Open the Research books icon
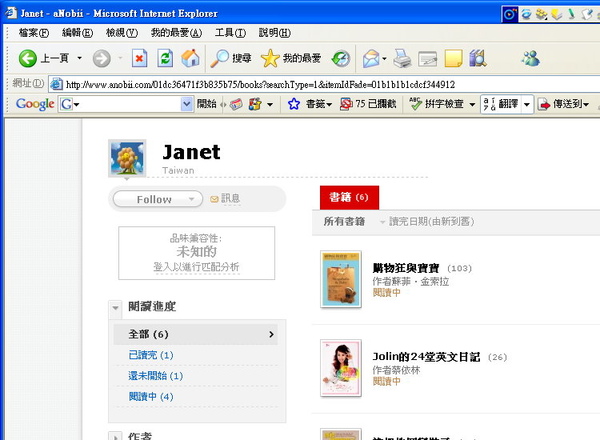Viewport: 600px width, 440px height. click(478, 59)
